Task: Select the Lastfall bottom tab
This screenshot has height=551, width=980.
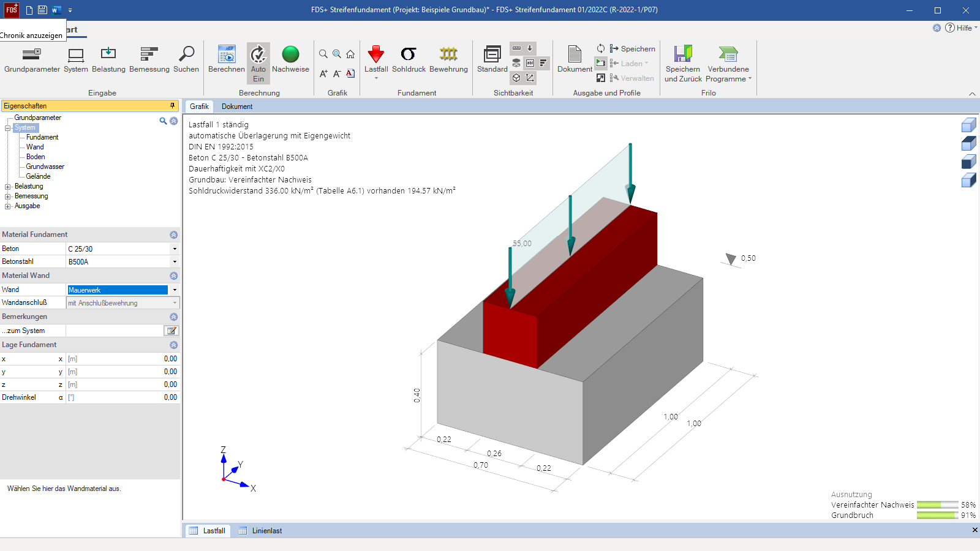Action: [x=207, y=531]
